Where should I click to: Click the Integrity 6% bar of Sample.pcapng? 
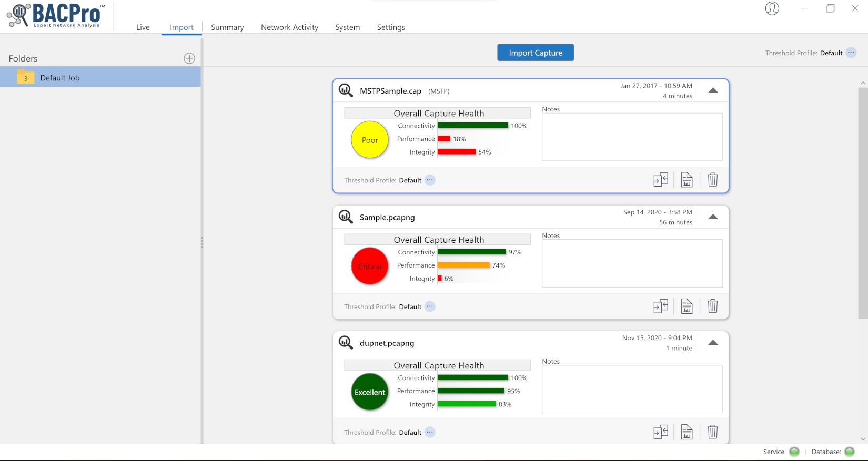coord(440,279)
